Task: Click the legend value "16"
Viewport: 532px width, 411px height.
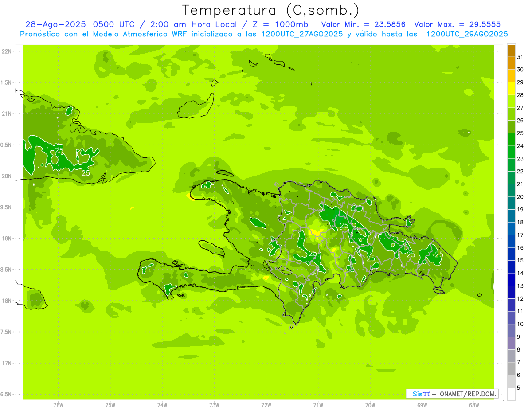Action: tap(520, 248)
